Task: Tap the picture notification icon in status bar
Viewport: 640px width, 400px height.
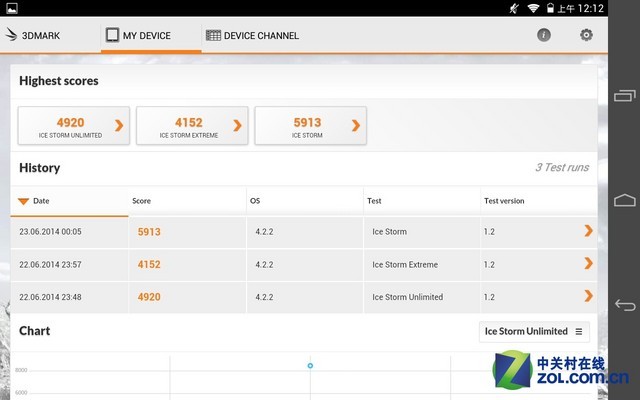Action: point(12,8)
